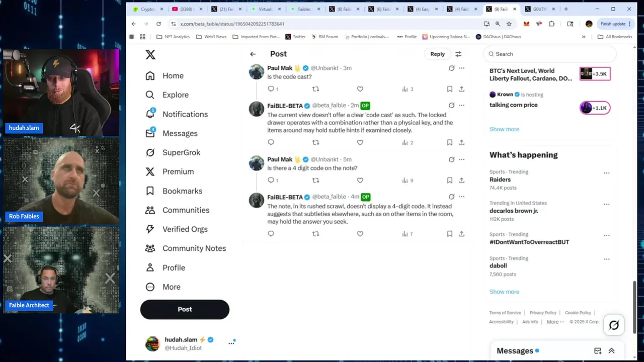Open more options on '4 digit code' tweet
The height and width of the screenshot is (362, 644).
click(461, 159)
